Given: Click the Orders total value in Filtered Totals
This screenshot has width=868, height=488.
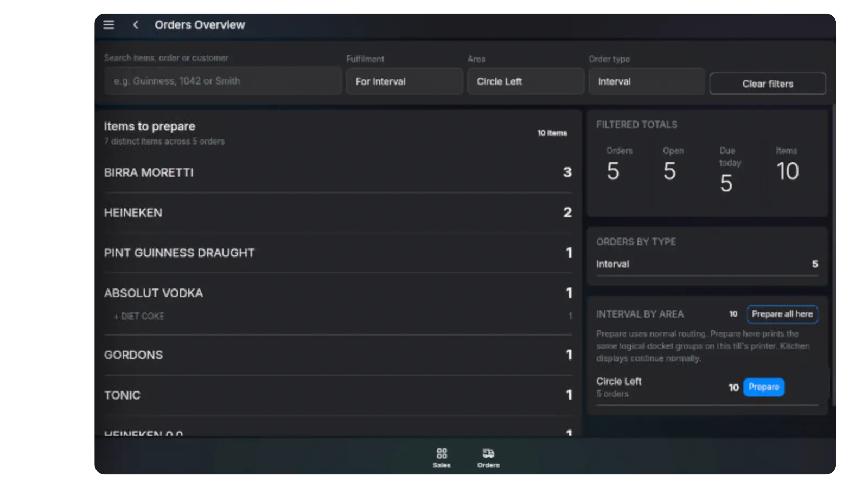Looking at the screenshot, I should pyautogui.click(x=613, y=171).
